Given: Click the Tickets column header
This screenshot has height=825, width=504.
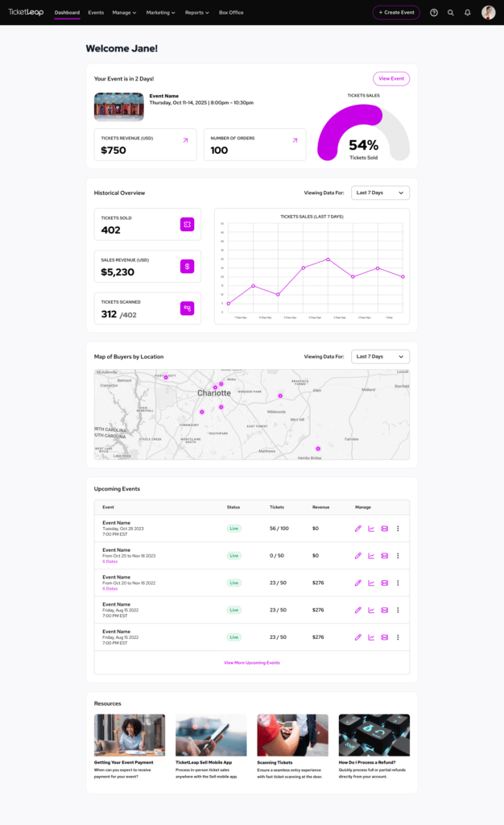Looking at the screenshot, I should pyautogui.click(x=277, y=508).
